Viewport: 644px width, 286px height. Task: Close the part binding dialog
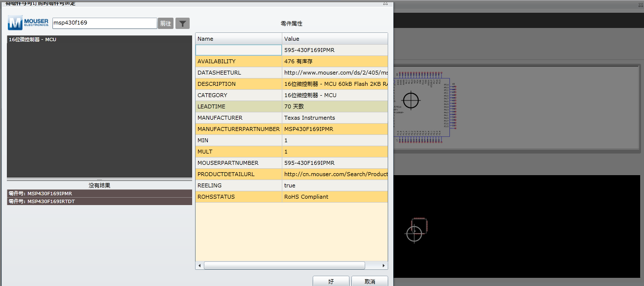click(385, 3)
